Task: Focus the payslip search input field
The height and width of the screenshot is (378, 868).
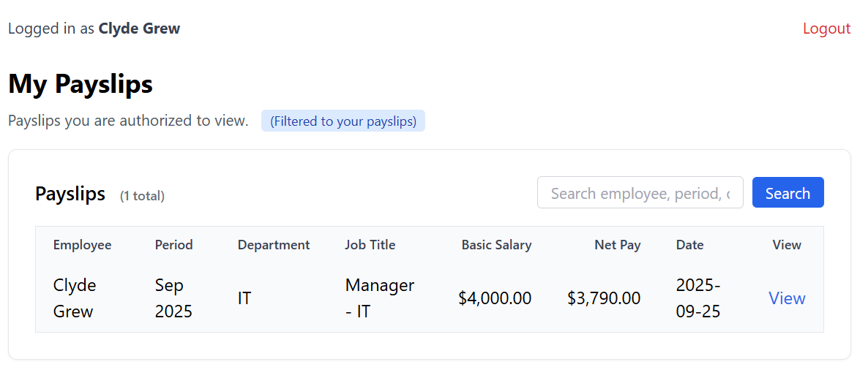Action: tap(640, 193)
